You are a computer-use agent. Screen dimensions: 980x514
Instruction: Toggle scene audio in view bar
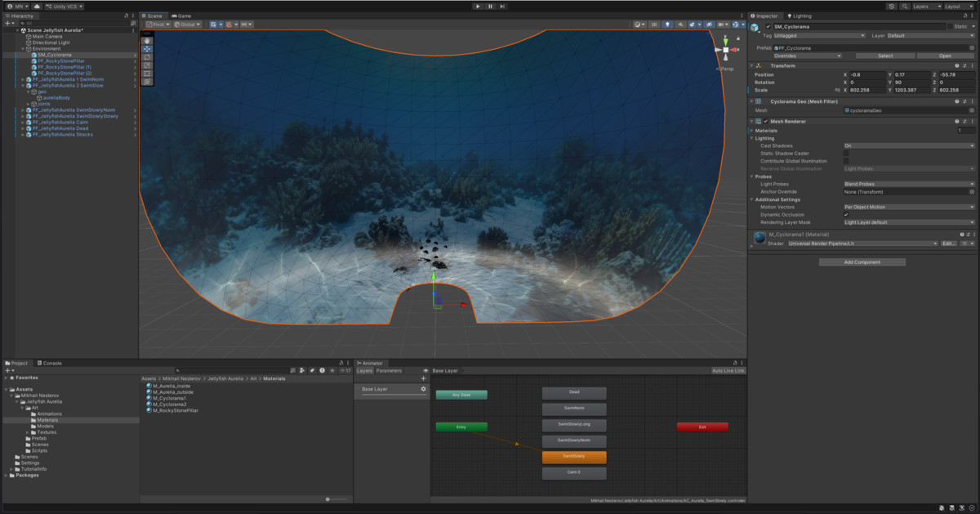tap(679, 25)
